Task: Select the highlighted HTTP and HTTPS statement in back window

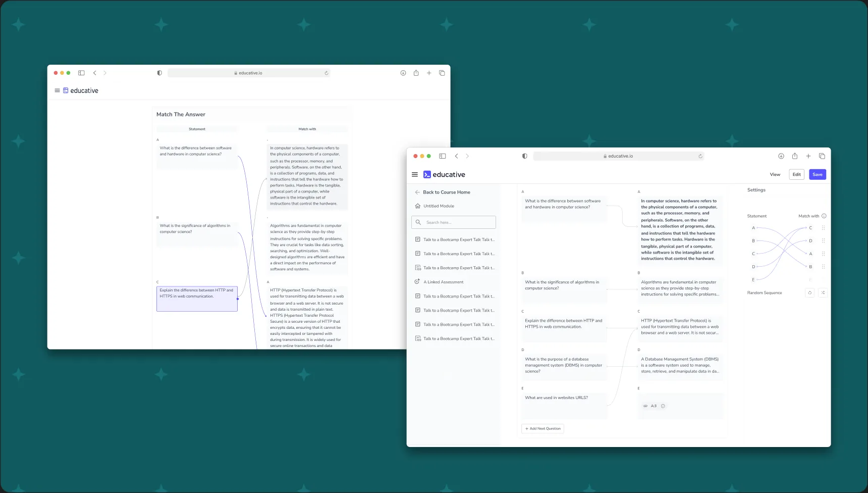Action: tap(197, 299)
